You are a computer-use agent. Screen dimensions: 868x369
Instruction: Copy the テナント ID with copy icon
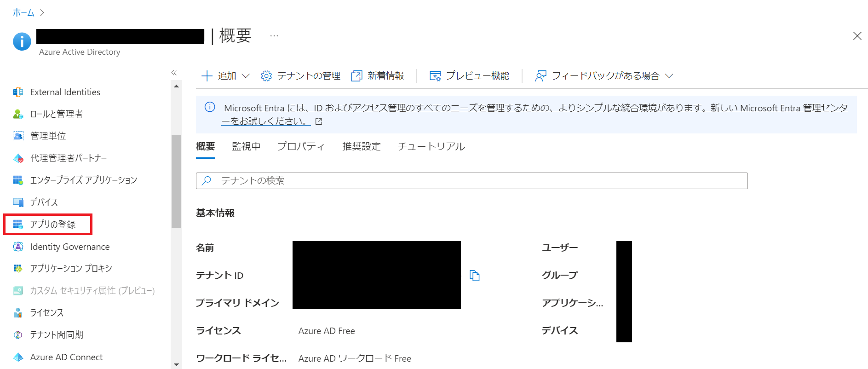(x=474, y=276)
